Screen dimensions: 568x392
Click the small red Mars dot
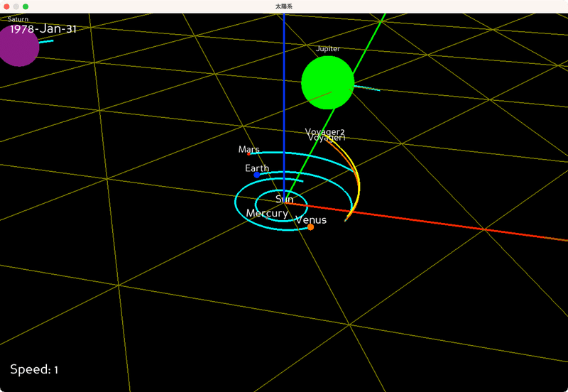click(x=248, y=154)
